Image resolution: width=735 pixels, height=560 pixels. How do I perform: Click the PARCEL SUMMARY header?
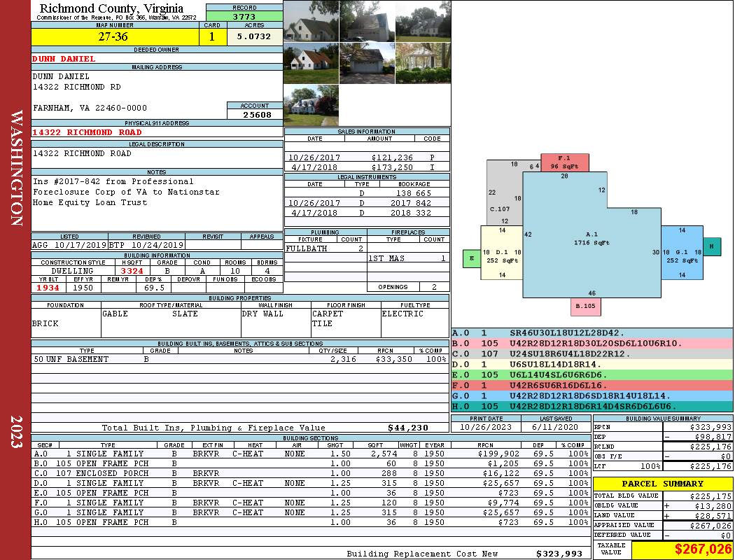coord(662,484)
